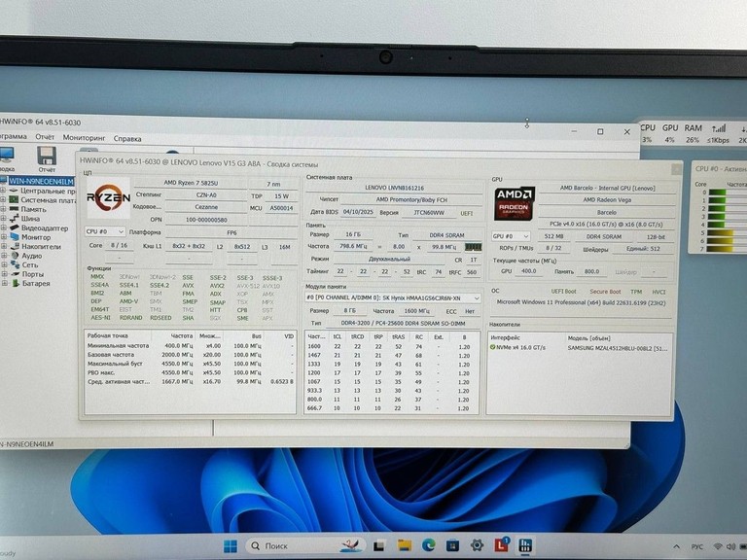Click the AMD Ryzen 7 5825U name field
The image size is (747, 560).
click(x=191, y=183)
